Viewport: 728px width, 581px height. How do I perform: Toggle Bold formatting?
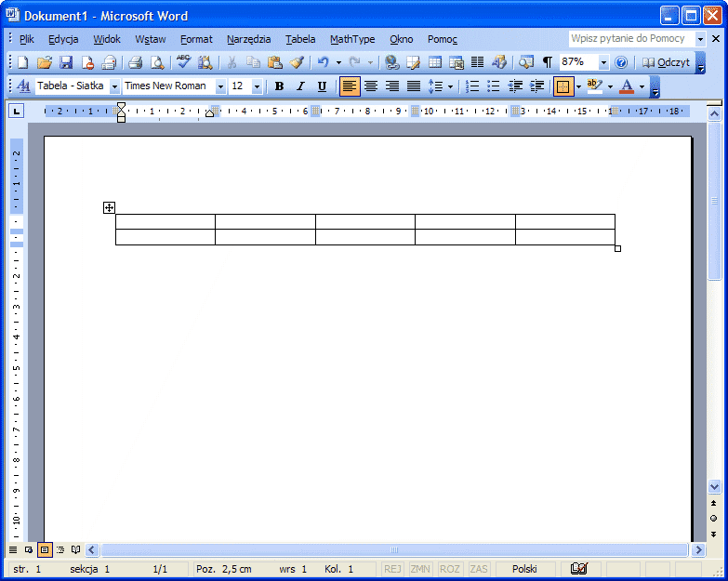pos(279,86)
